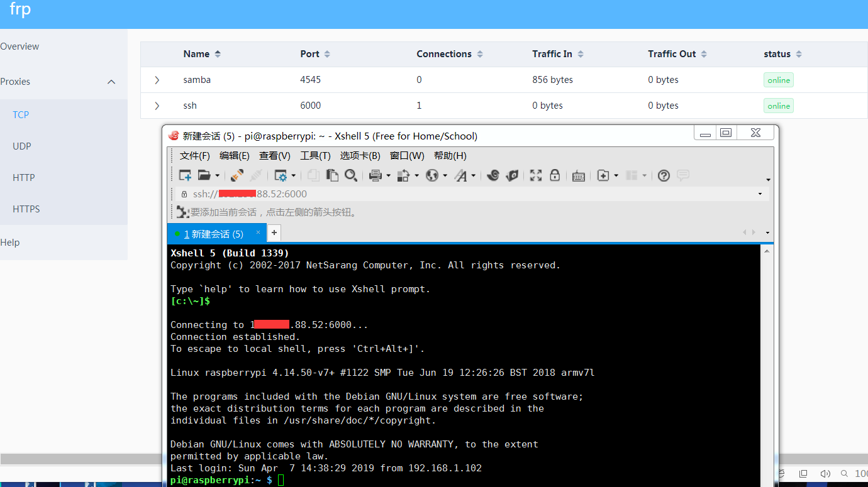Open the dropdown arrow beside Properties icon
Screen dimensions: 868x487
click(x=294, y=176)
